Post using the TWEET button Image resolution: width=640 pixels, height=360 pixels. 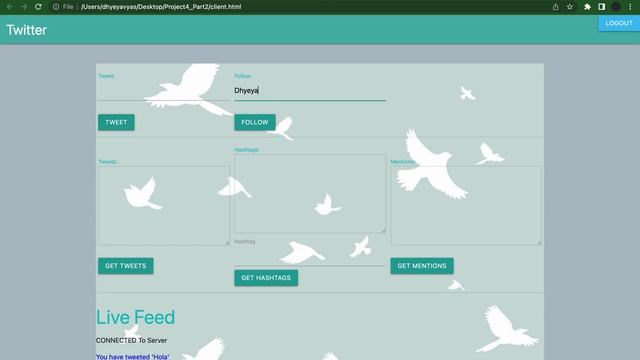(116, 122)
